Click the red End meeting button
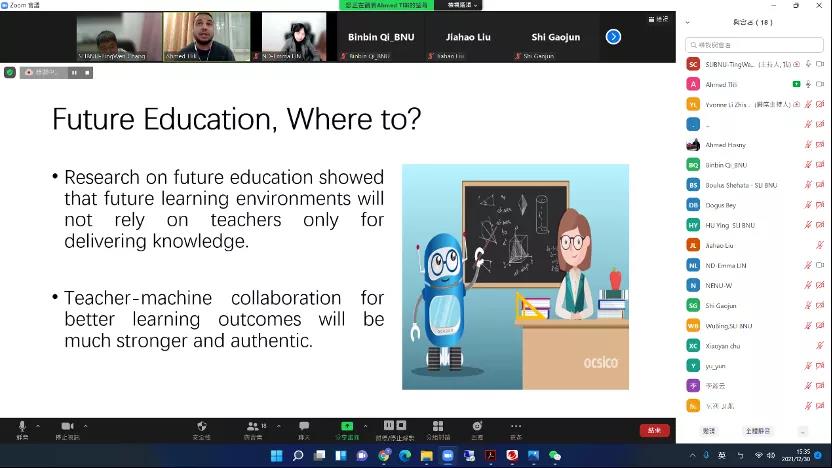This screenshot has height=468, width=832. click(654, 430)
